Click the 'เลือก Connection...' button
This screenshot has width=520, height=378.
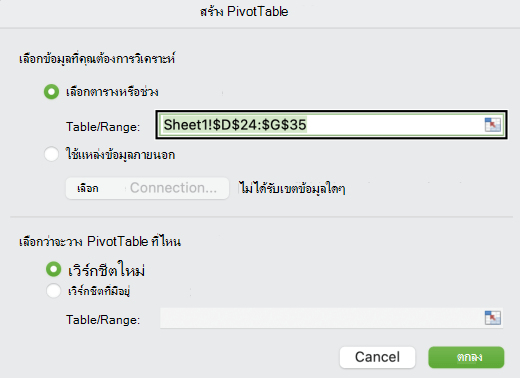point(147,188)
